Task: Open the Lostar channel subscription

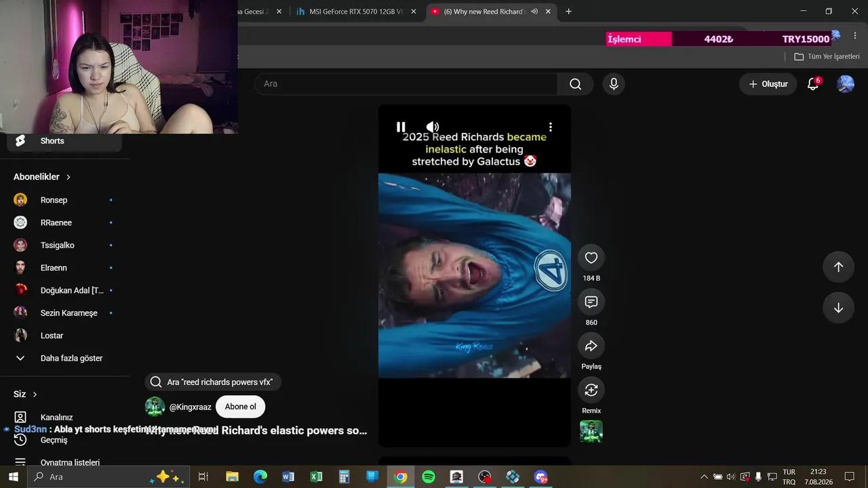Action: tap(64, 335)
